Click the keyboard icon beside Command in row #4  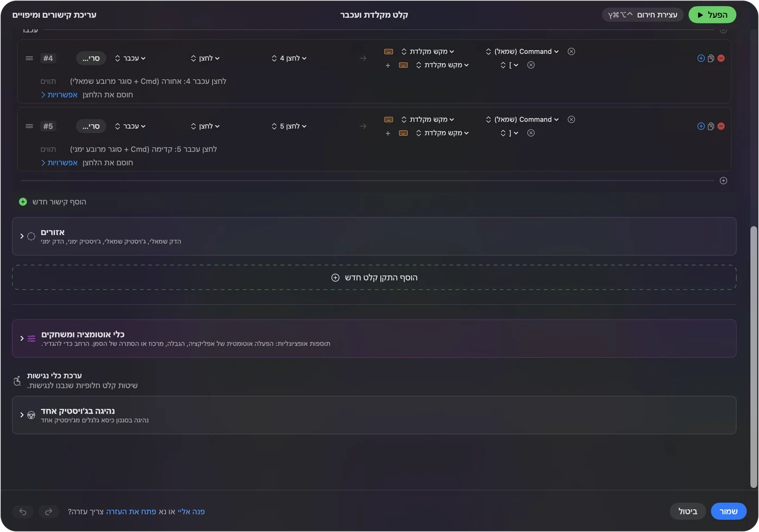[x=389, y=52]
